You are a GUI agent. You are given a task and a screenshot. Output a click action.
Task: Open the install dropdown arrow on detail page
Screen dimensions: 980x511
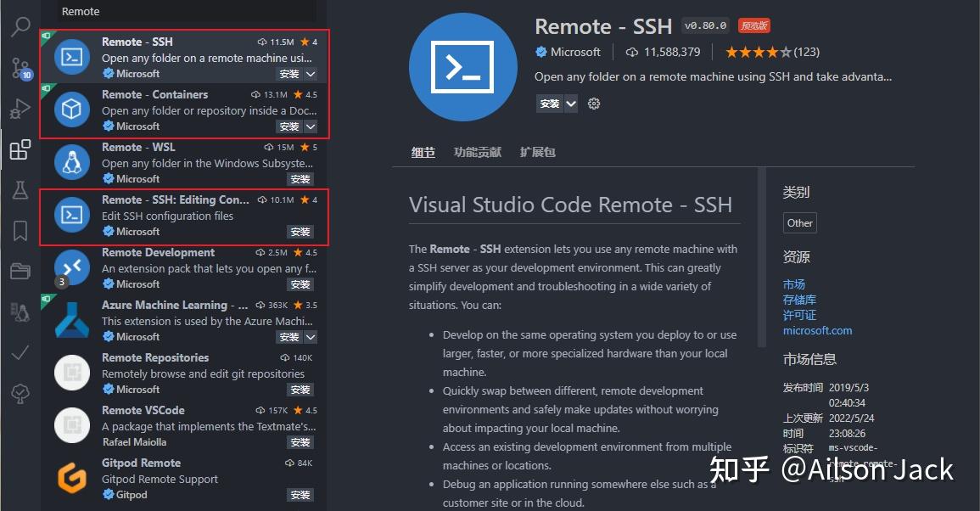(569, 103)
